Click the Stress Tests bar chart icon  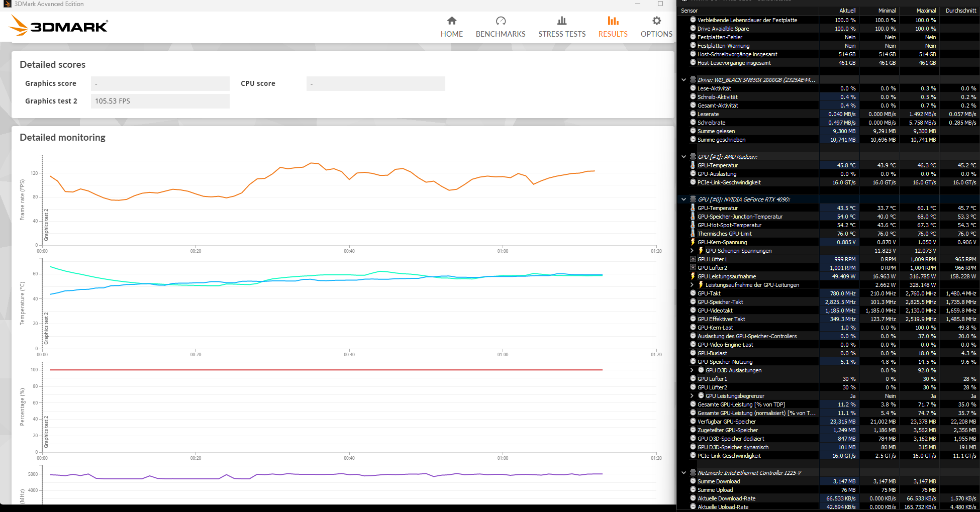pyautogui.click(x=561, y=21)
